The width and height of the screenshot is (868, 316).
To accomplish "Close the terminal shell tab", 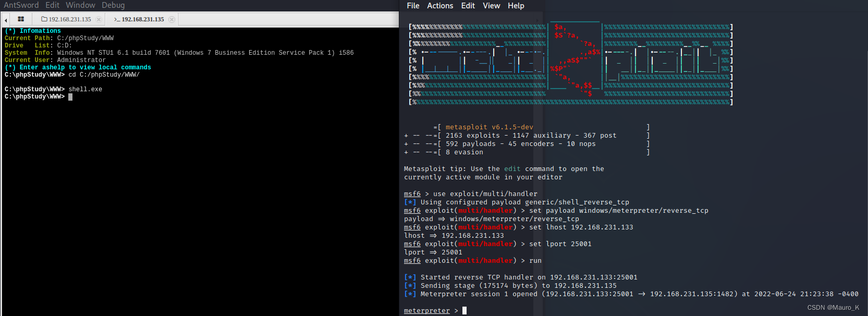I will coord(172,19).
